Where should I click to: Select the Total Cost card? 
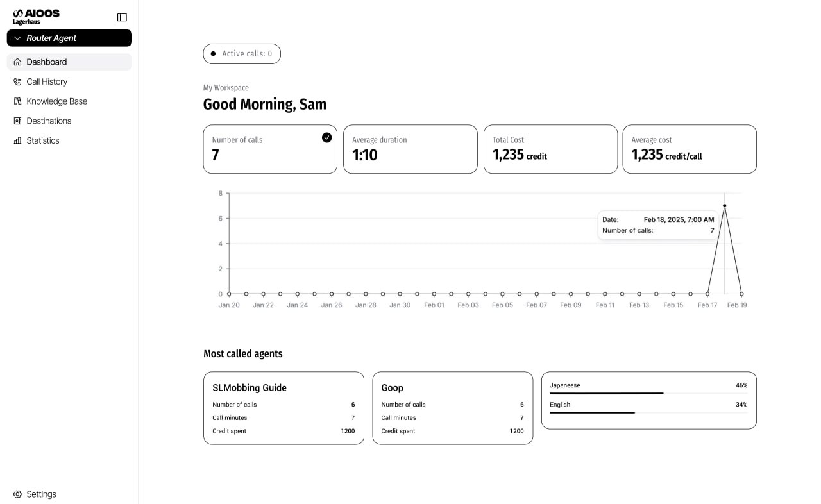[550, 149]
